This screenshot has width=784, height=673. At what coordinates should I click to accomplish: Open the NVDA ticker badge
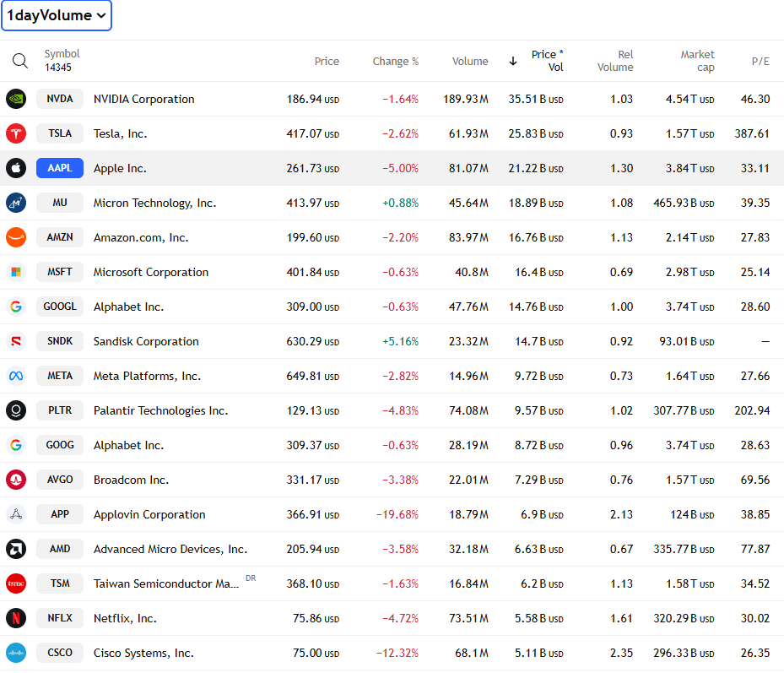coord(60,99)
